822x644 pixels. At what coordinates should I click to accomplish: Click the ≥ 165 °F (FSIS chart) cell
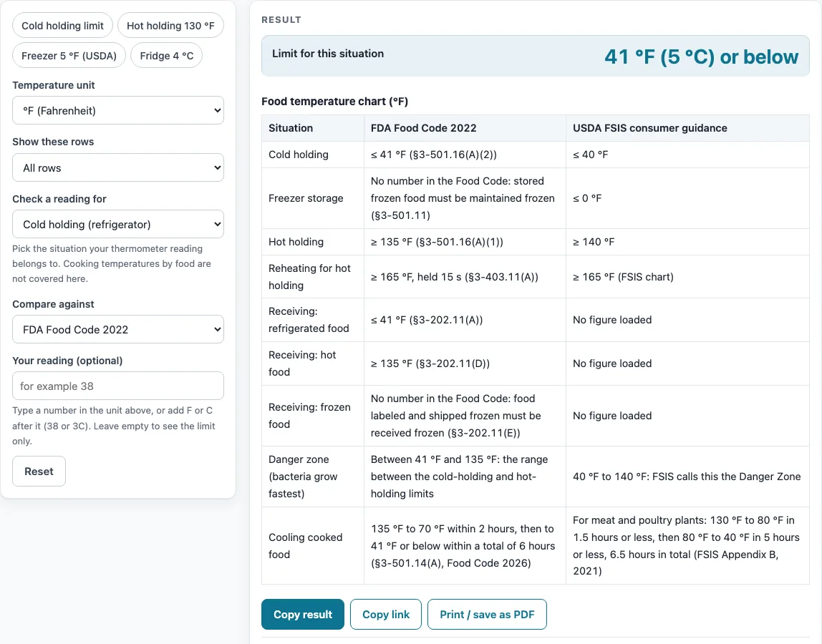point(688,277)
